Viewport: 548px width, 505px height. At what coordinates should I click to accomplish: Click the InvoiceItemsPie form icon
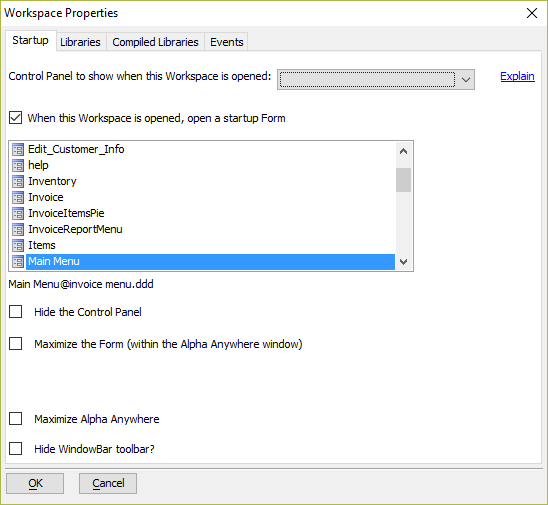[x=18, y=214]
